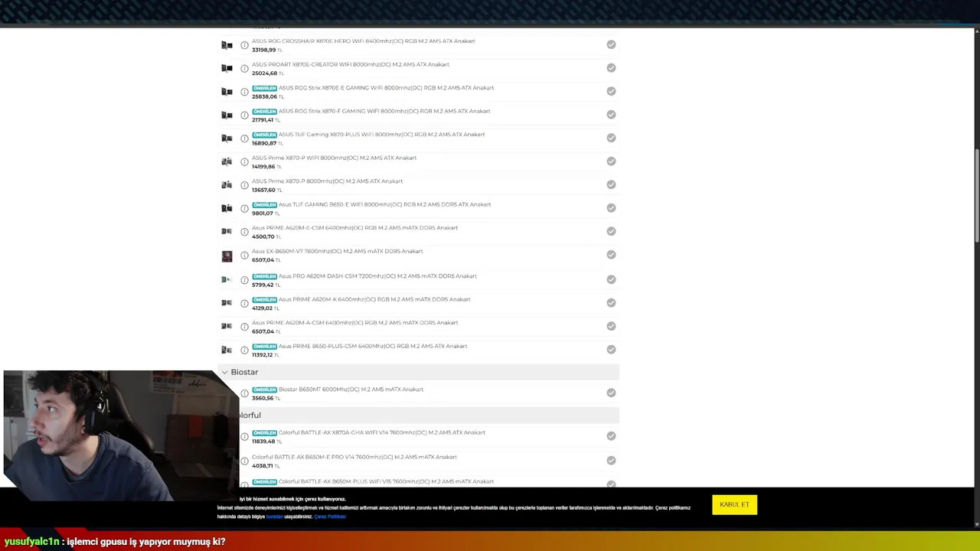
Task: Select ASUS ROG CROSSHAIR X870E HERO checkmark
Action: [611, 44]
